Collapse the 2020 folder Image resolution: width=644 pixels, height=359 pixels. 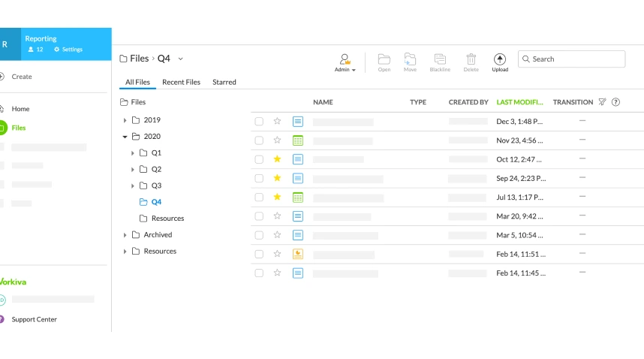(125, 137)
